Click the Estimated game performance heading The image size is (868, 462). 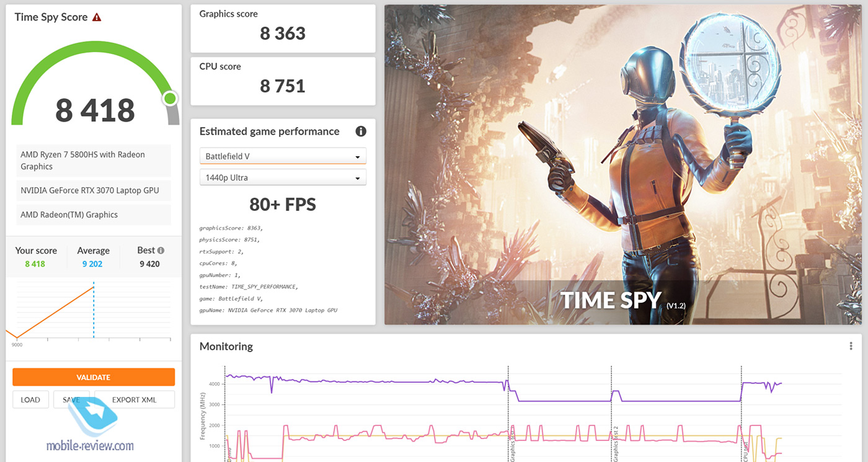[269, 131]
